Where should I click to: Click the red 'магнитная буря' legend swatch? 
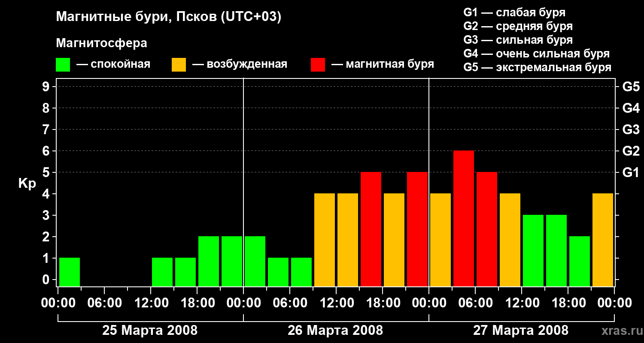318,65
